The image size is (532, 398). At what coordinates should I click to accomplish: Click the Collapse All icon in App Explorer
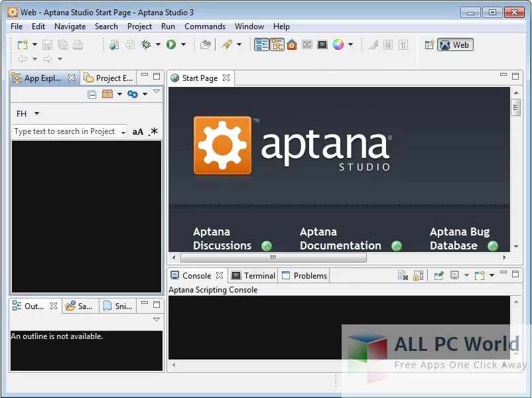[92, 94]
